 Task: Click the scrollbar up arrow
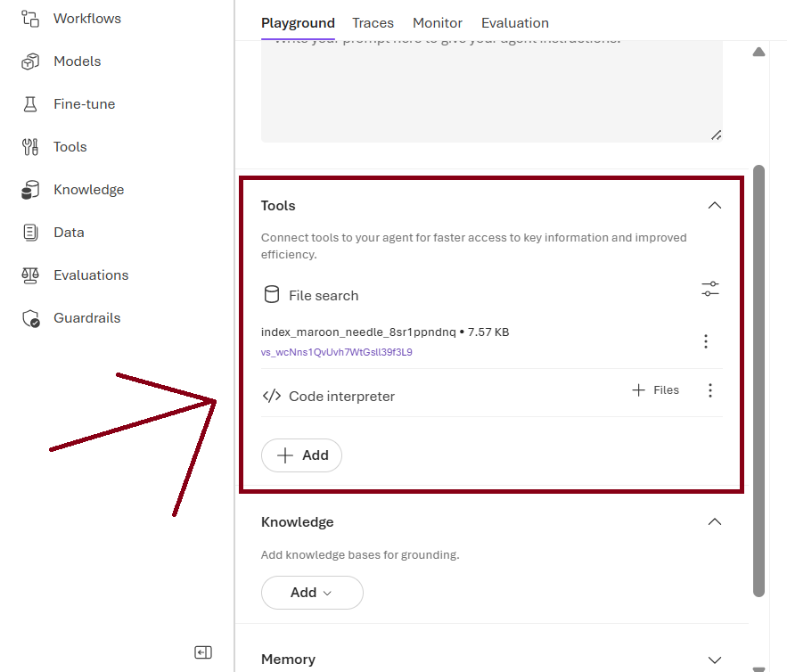tap(758, 52)
